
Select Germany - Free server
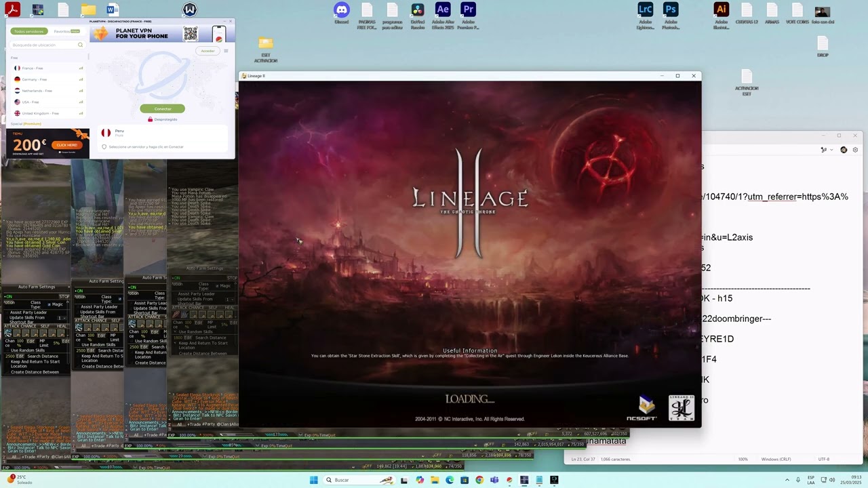[x=47, y=79]
